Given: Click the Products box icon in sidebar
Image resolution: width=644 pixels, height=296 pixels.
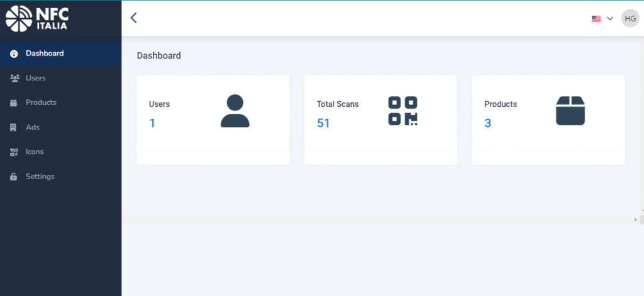Looking at the screenshot, I should [14, 103].
